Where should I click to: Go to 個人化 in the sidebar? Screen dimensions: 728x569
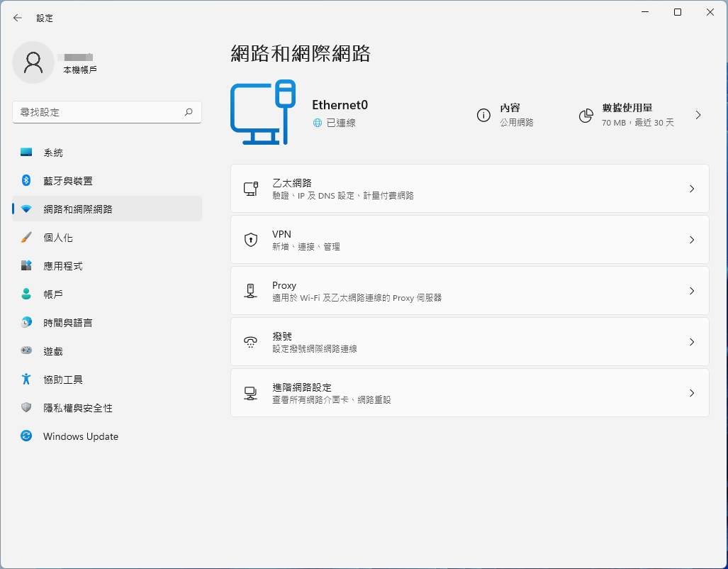(x=58, y=238)
